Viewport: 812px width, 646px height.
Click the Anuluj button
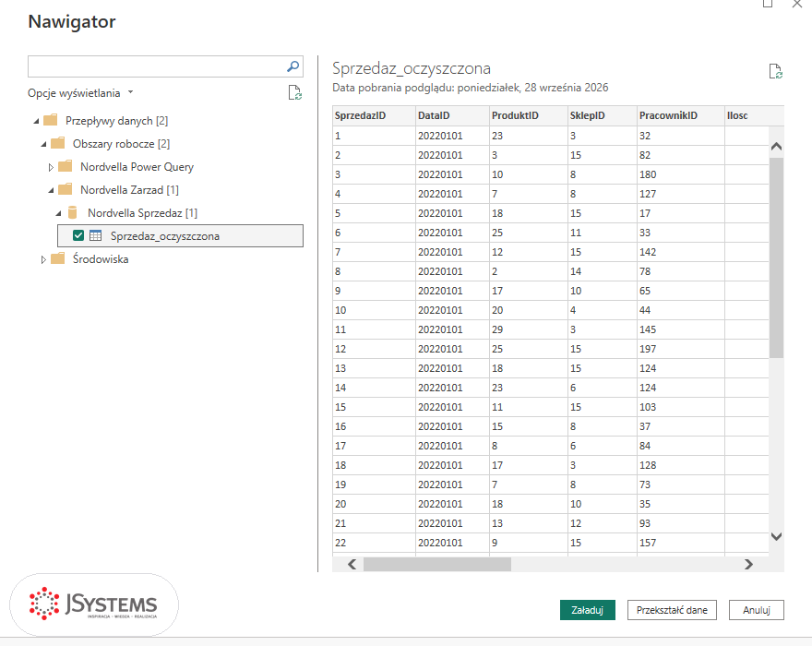[756, 610]
